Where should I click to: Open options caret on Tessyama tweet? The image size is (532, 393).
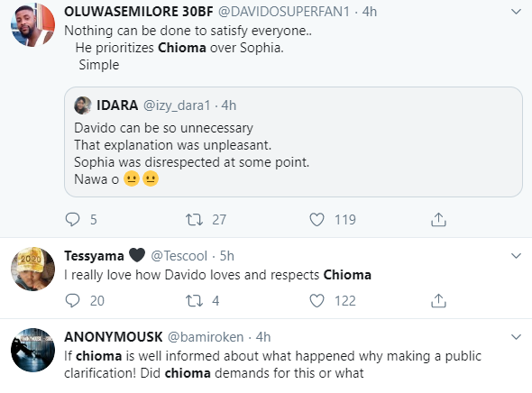point(516,256)
